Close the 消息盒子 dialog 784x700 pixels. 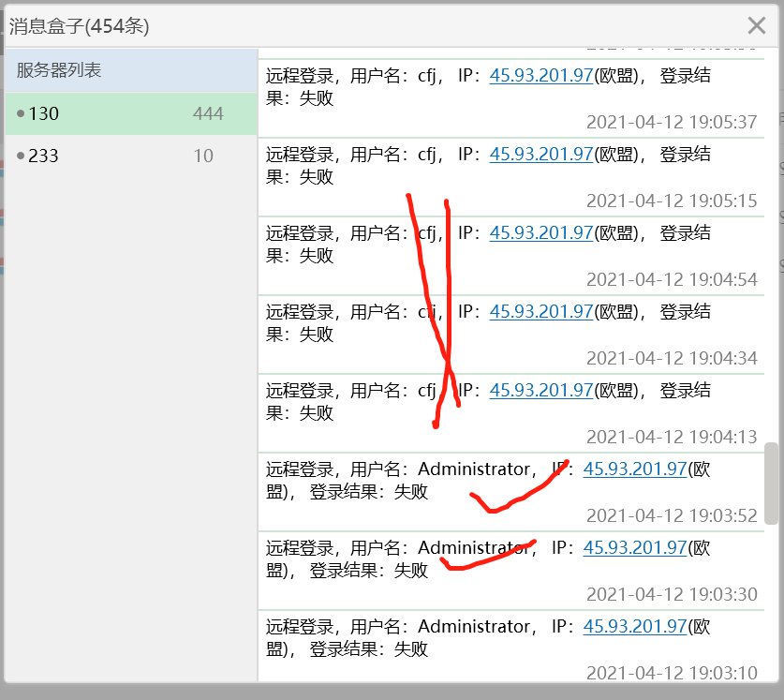coord(757,26)
